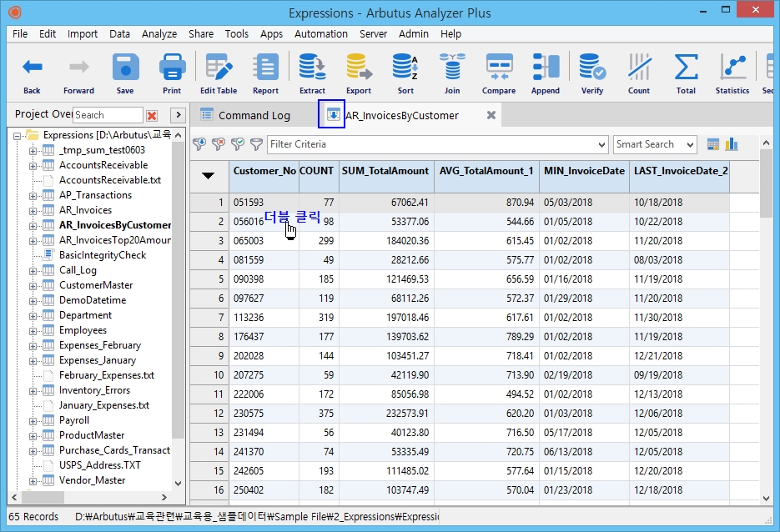780x532 pixels.
Task: Click the funnel icon with blue down arrow
Action: click(x=199, y=144)
